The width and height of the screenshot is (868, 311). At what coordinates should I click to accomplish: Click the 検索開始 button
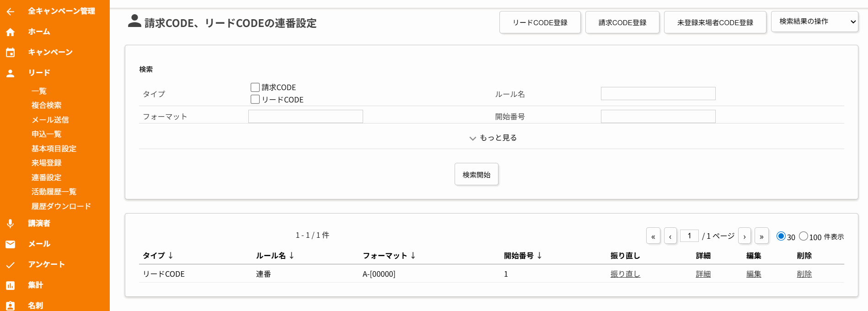[477, 174]
